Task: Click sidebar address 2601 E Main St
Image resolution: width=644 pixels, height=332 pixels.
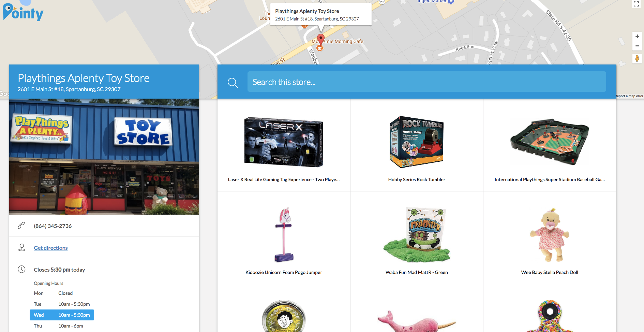Action: [69, 89]
